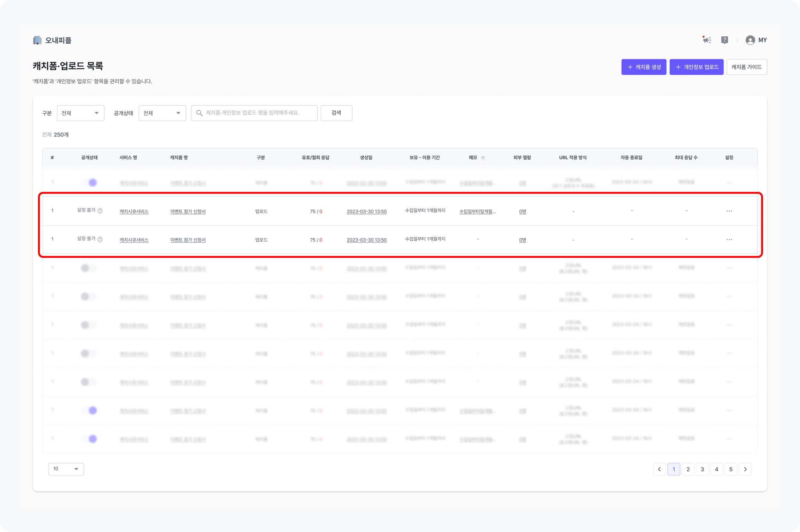Screen dimensions: 800x532
Task: Open the rows-per-page dropdown showing 10
Action: (66, 469)
